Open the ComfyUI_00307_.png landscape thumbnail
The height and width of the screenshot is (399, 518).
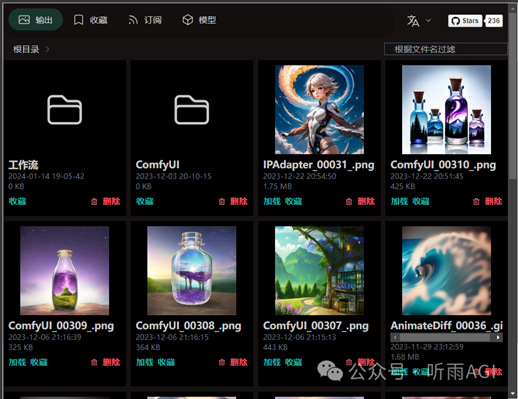click(319, 270)
